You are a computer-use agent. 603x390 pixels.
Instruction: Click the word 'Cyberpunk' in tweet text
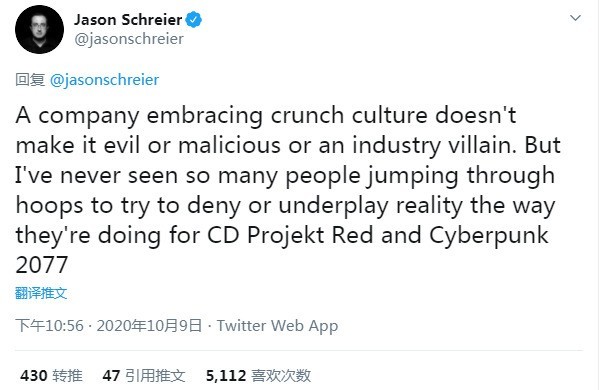[488, 235]
